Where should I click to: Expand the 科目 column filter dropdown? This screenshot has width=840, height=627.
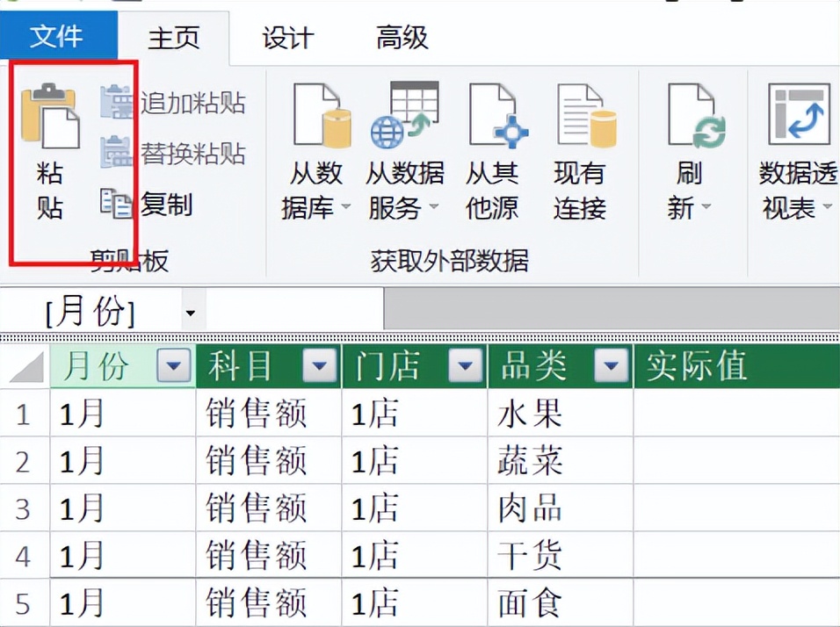point(320,365)
